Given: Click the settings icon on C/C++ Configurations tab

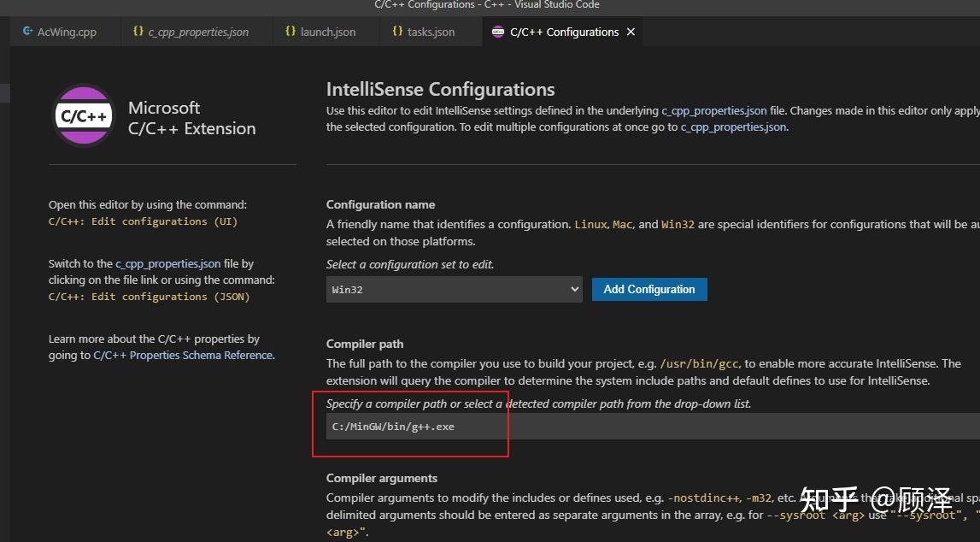Looking at the screenshot, I should coord(498,32).
